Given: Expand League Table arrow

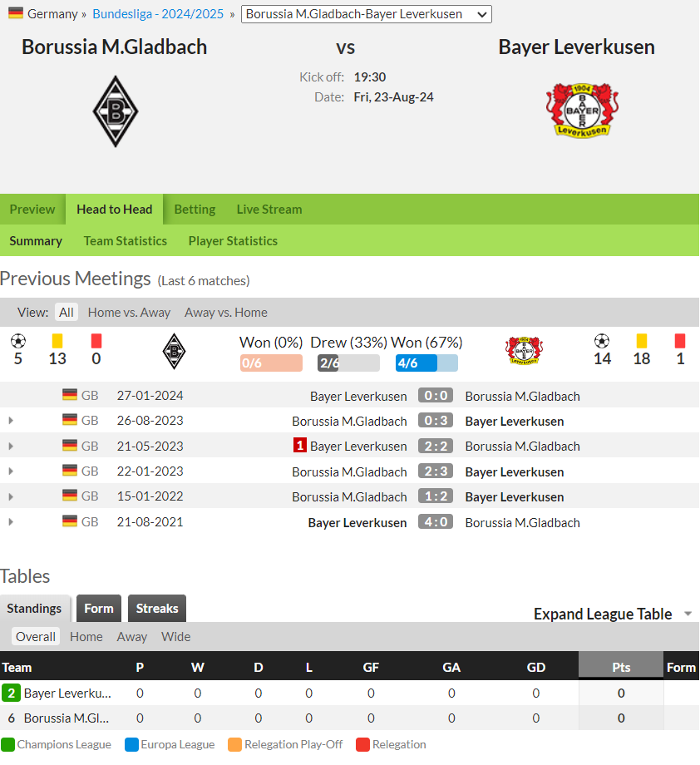Looking at the screenshot, I should 688,614.
